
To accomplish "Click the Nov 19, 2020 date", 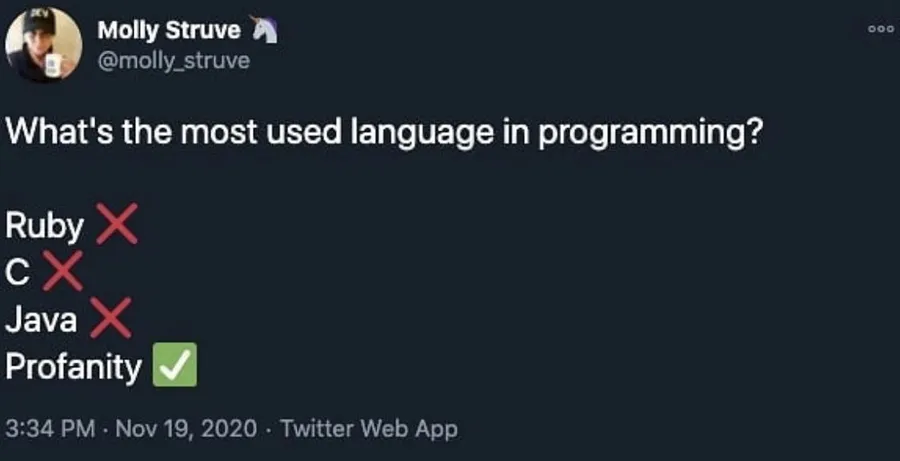I will [x=189, y=429].
